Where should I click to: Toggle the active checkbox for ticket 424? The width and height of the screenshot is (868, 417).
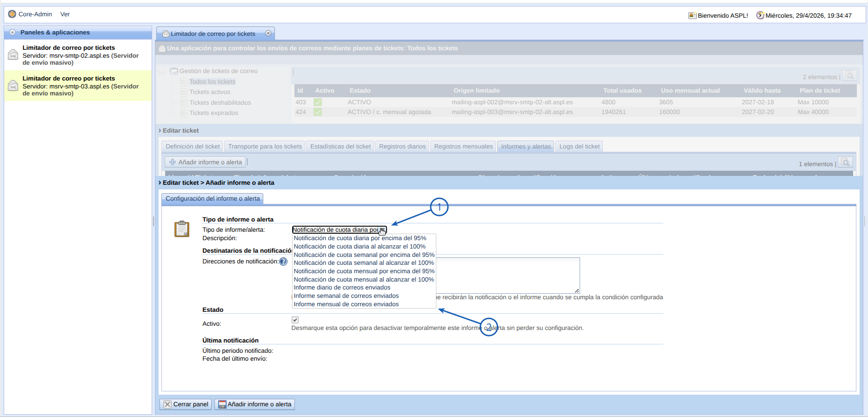[318, 112]
